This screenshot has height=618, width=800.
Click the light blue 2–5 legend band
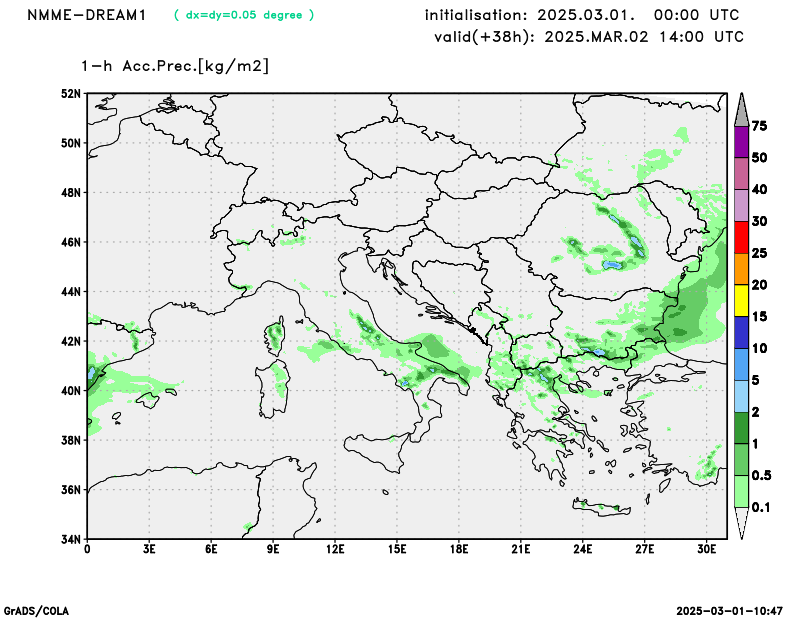point(741,396)
